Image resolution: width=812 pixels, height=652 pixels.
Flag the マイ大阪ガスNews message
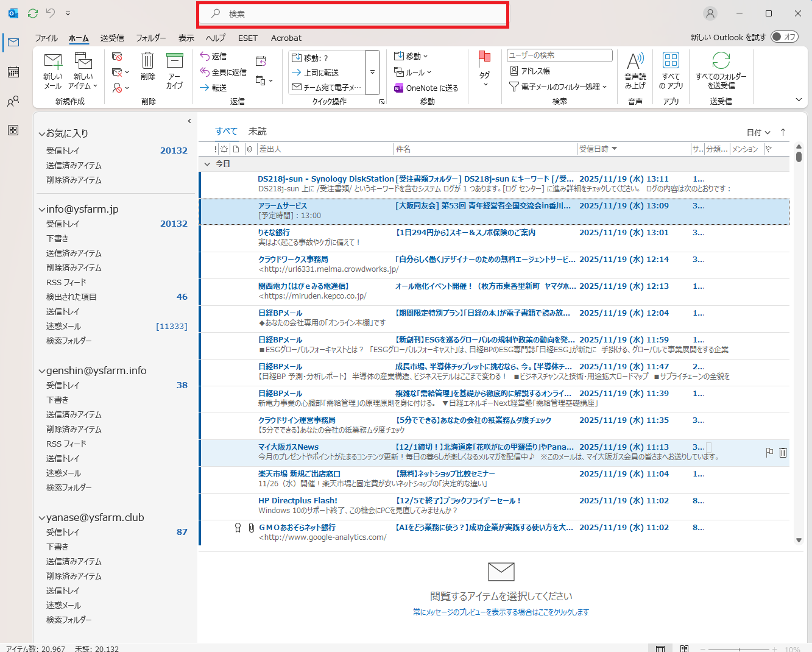pos(769,452)
